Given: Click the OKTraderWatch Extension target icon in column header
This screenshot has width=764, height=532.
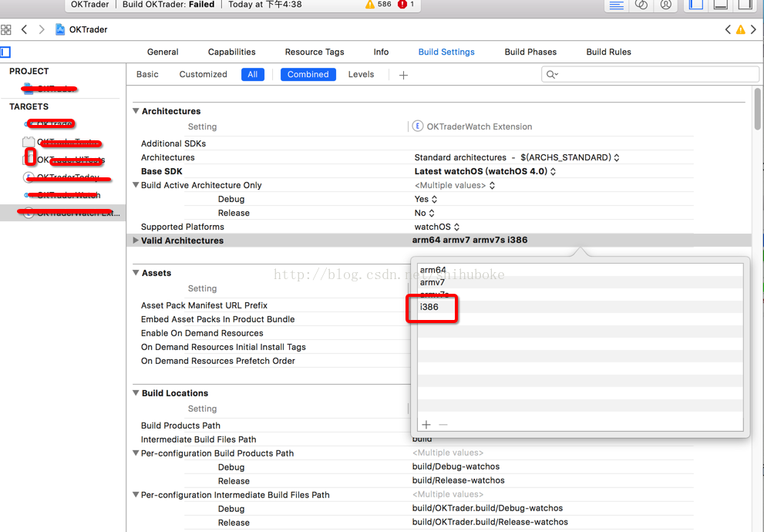Looking at the screenshot, I should (418, 126).
